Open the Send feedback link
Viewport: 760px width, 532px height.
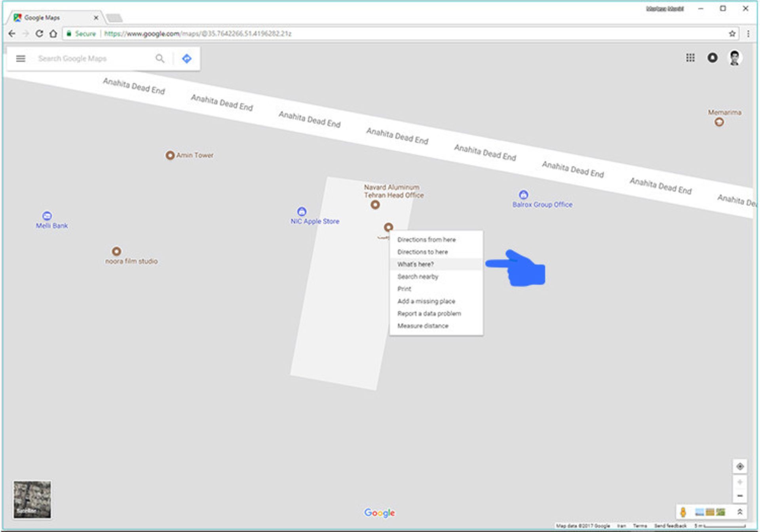pyautogui.click(x=670, y=526)
